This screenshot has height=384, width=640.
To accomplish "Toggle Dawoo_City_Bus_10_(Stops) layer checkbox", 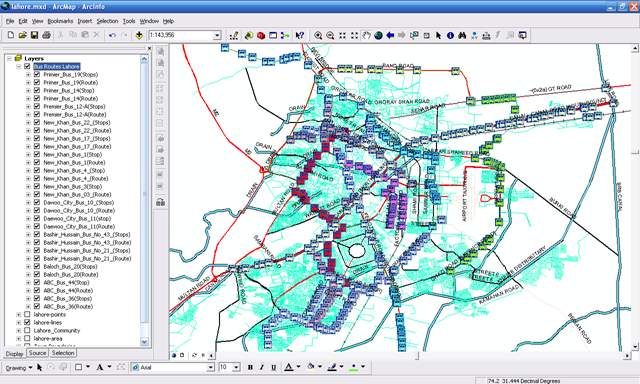I will [x=37, y=202].
